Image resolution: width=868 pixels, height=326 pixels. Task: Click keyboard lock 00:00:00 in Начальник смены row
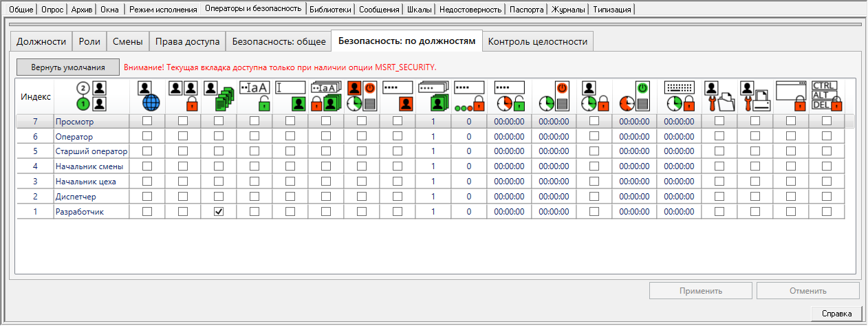click(680, 166)
